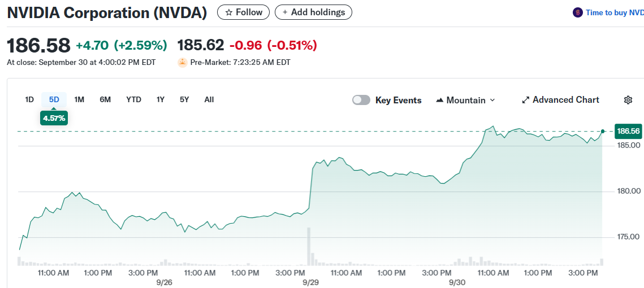Click the Advanced Chart expand icon
This screenshot has width=644, height=288.
[526, 100]
